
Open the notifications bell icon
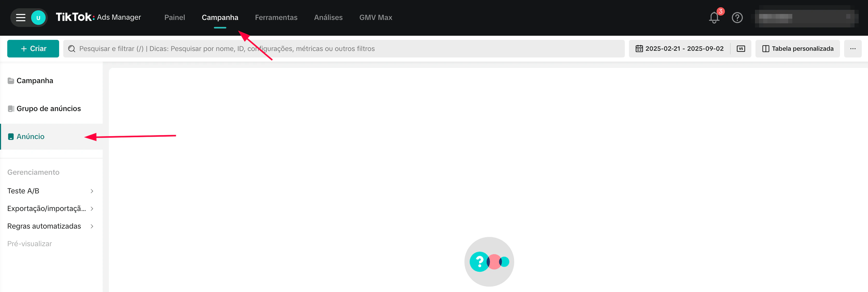tap(714, 18)
